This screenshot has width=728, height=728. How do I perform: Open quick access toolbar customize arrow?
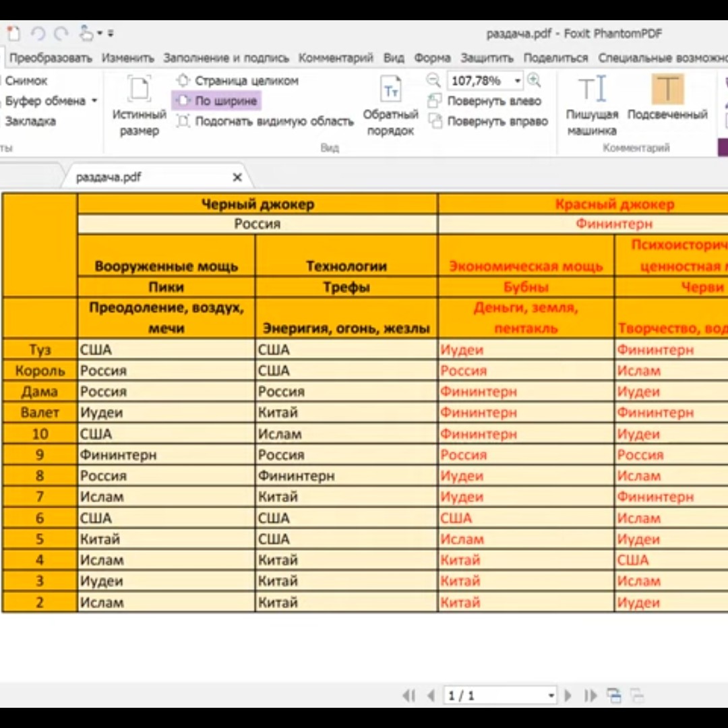pos(111,34)
